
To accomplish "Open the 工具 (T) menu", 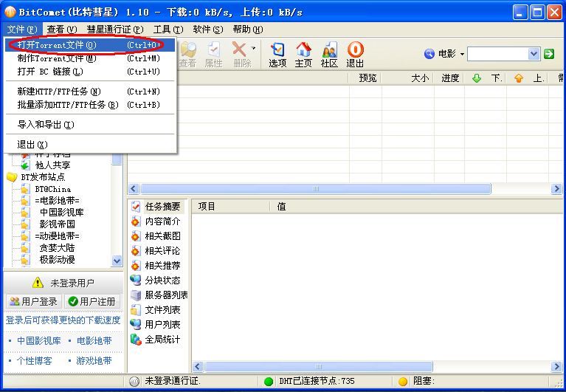I will (x=168, y=30).
